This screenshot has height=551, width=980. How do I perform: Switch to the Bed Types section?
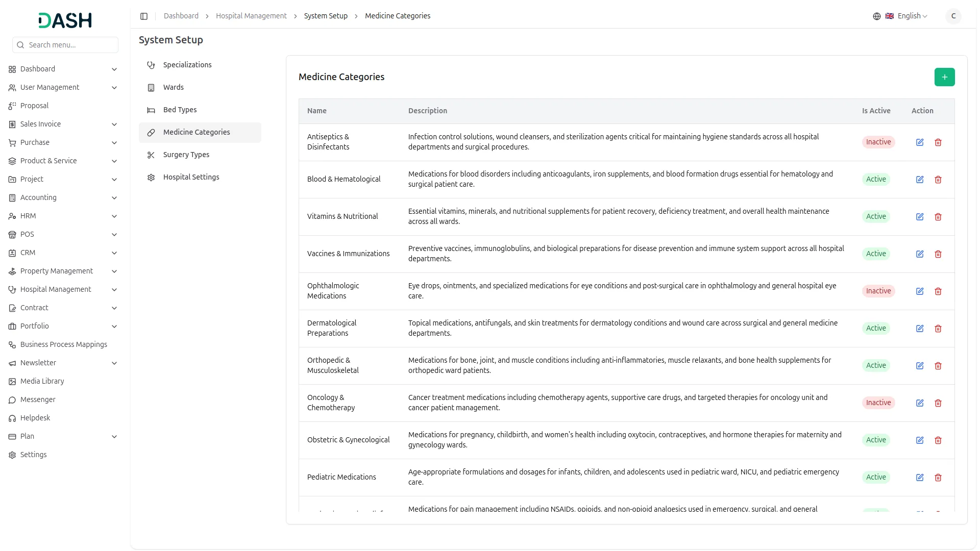tap(180, 110)
